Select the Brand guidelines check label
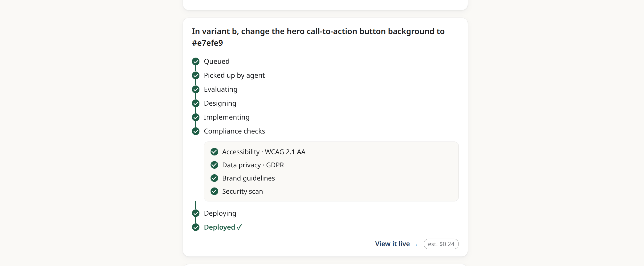Screen dimensions: 644x266 point(248,178)
